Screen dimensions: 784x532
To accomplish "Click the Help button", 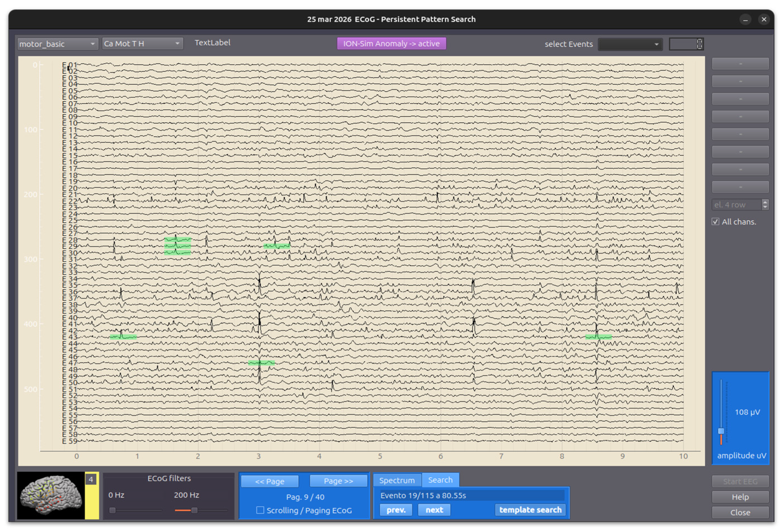I will pyautogui.click(x=740, y=497).
